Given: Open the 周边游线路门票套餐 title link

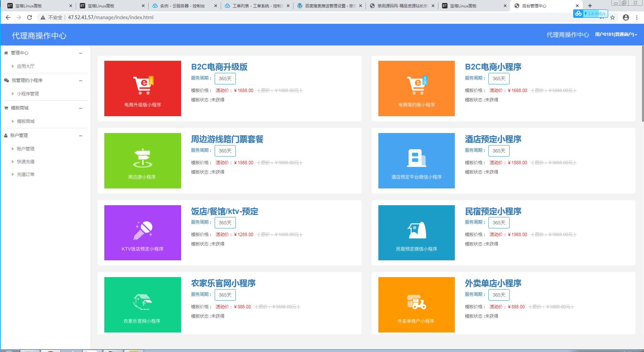Looking at the screenshot, I should point(227,139).
